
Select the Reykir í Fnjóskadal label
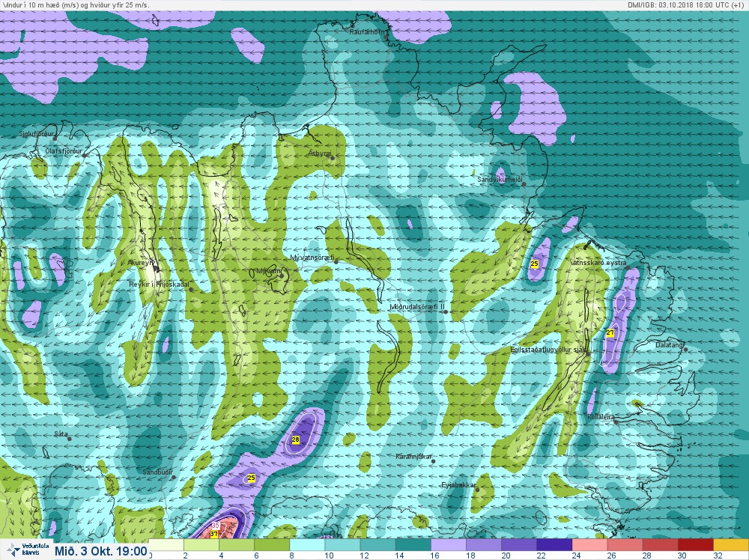159,284
